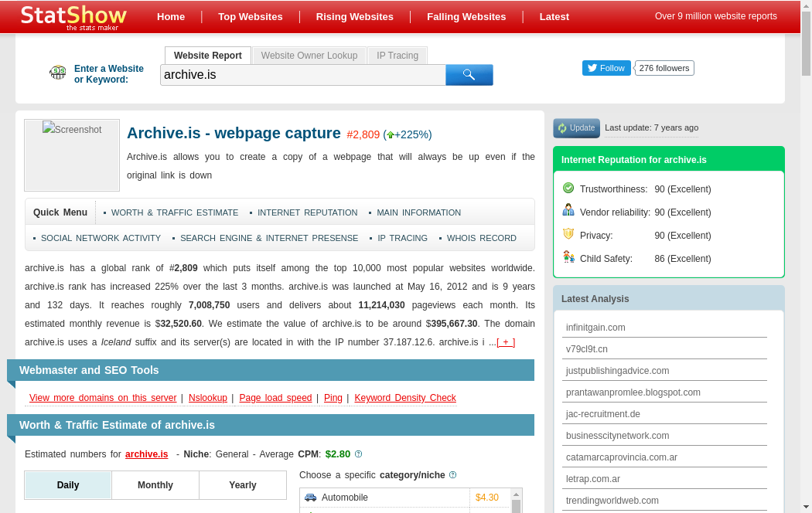The width and height of the screenshot is (812, 513).
Task: Open the IP Tracing tab
Action: 397,56
